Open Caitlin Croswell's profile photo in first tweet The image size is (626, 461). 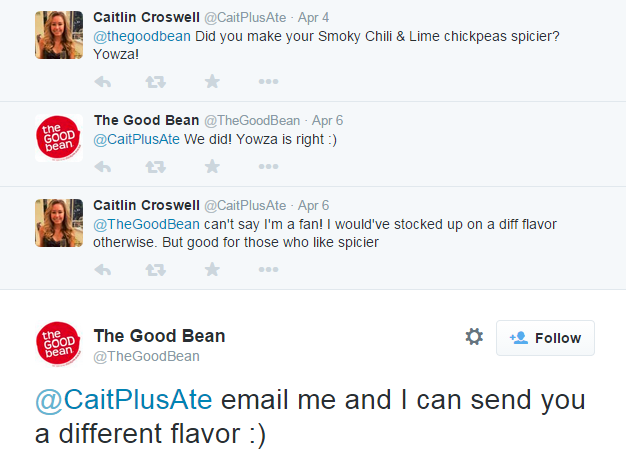tap(59, 35)
